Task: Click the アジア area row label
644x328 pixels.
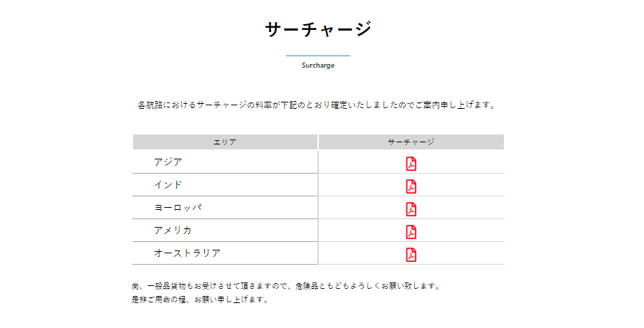Action: 168,162
